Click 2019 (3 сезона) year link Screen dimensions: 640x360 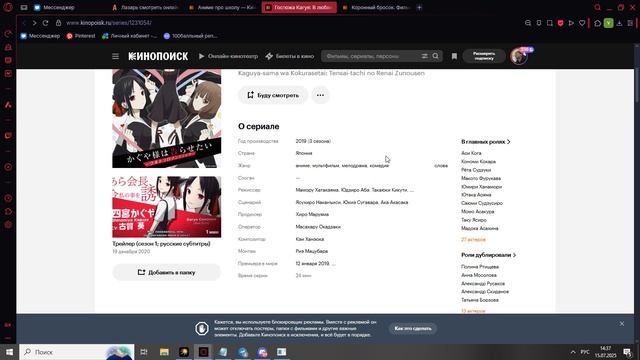click(313, 141)
